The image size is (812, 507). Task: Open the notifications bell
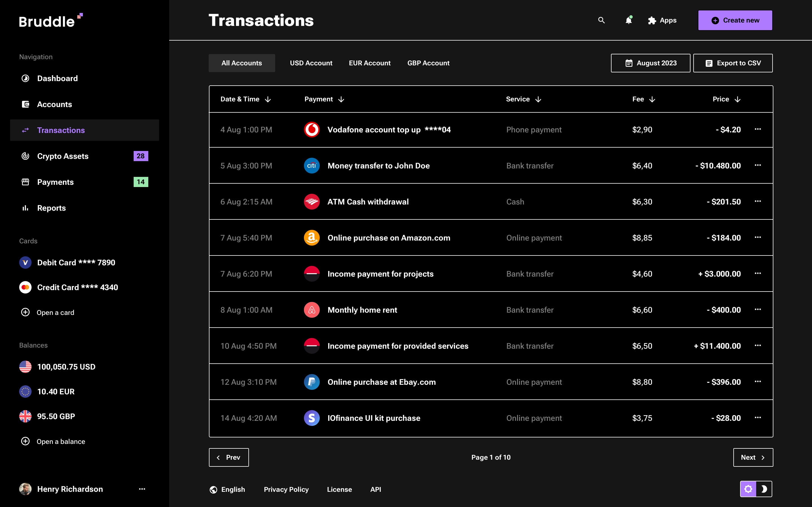coord(628,21)
